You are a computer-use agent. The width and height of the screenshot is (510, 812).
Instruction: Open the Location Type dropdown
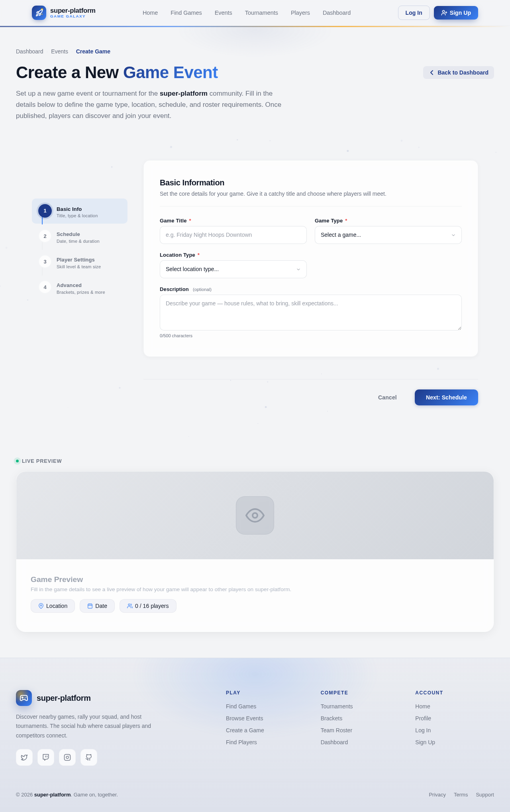click(233, 269)
